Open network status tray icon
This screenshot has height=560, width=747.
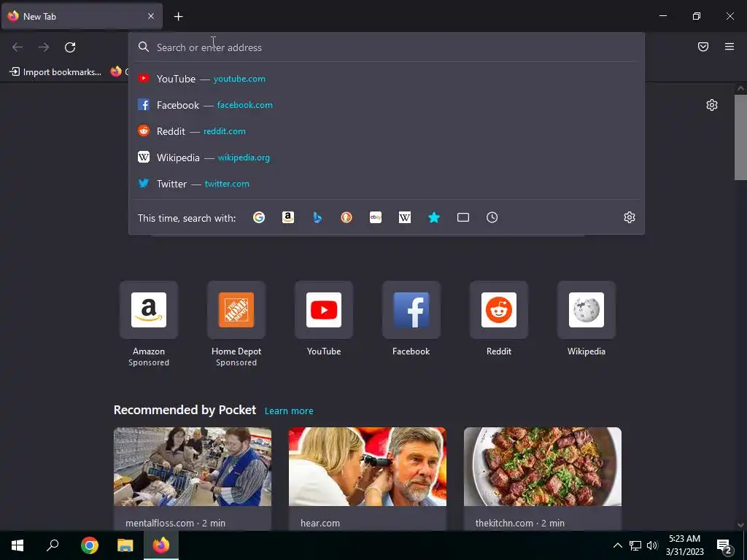pyautogui.click(x=635, y=545)
